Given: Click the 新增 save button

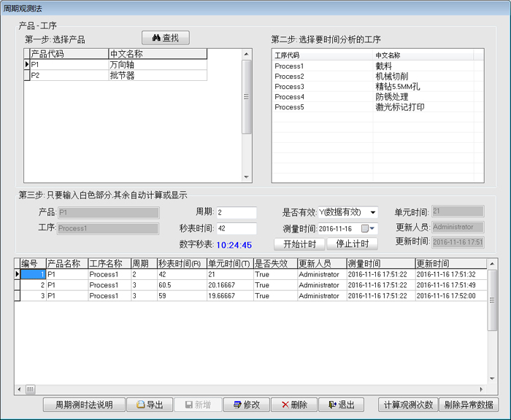Looking at the screenshot, I should (198, 405).
